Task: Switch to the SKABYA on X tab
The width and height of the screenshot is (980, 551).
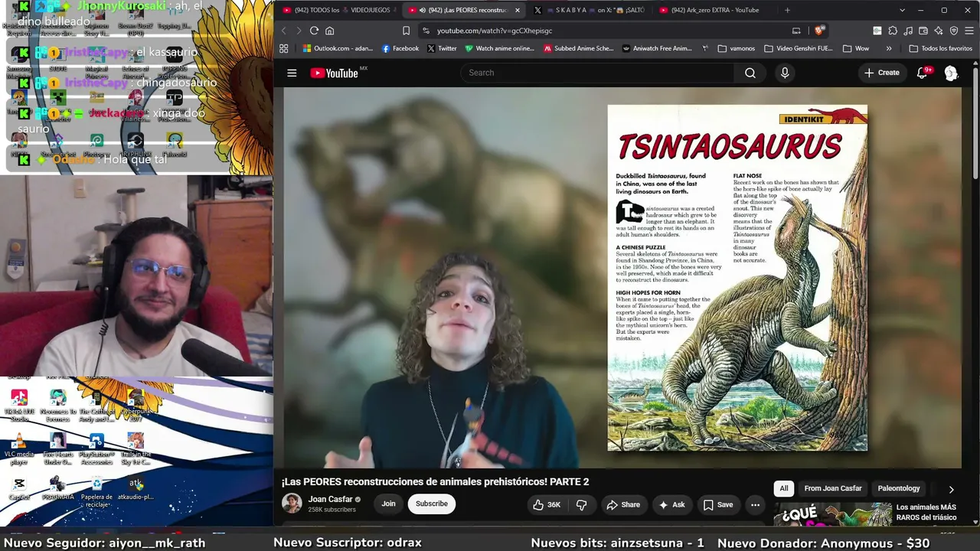Action: click(x=590, y=10)
